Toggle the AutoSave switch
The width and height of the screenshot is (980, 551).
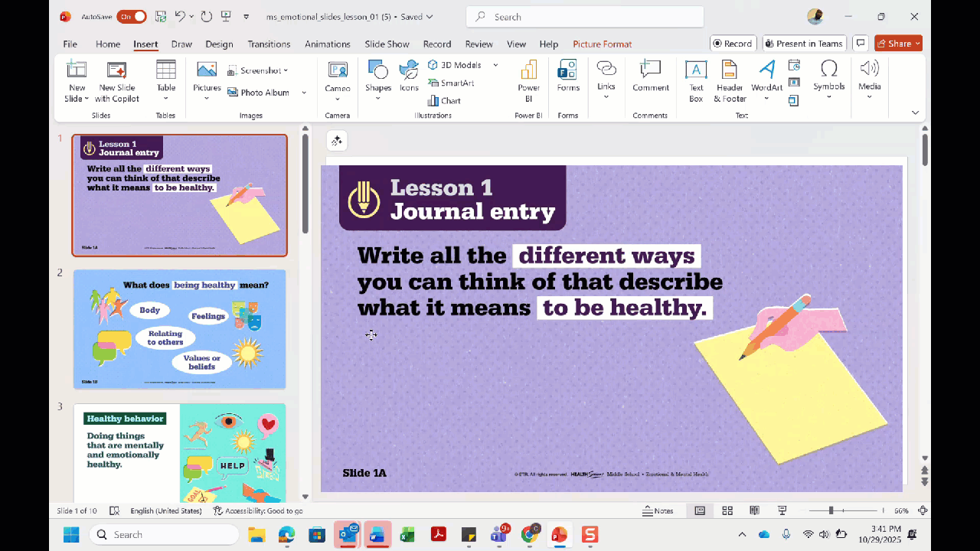[131, 17]
